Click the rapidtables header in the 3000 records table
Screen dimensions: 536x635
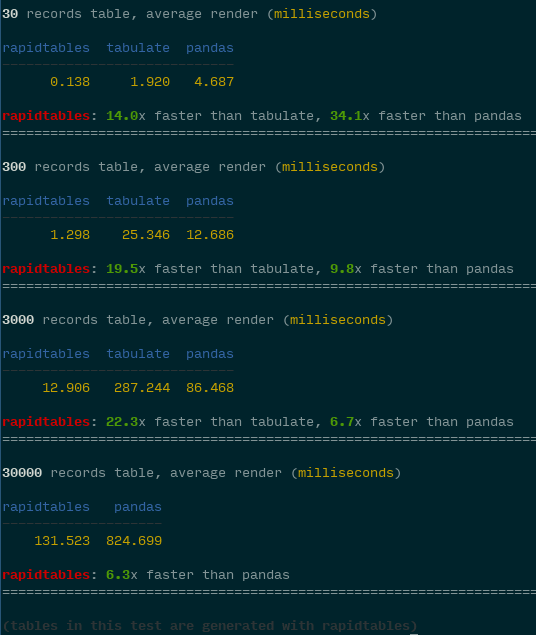[46, 354]
